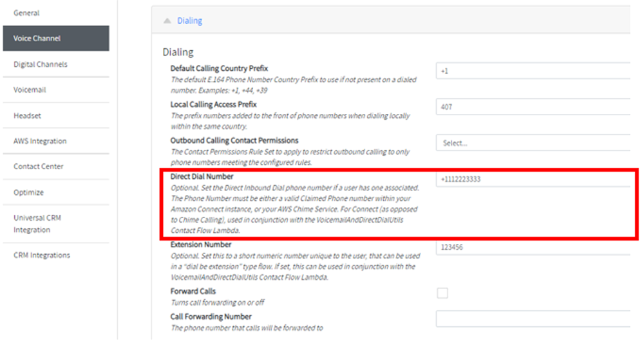This screenshot has width=644, height=341.
Task: Click the Forward Calls label
Action: pos(193,291)
